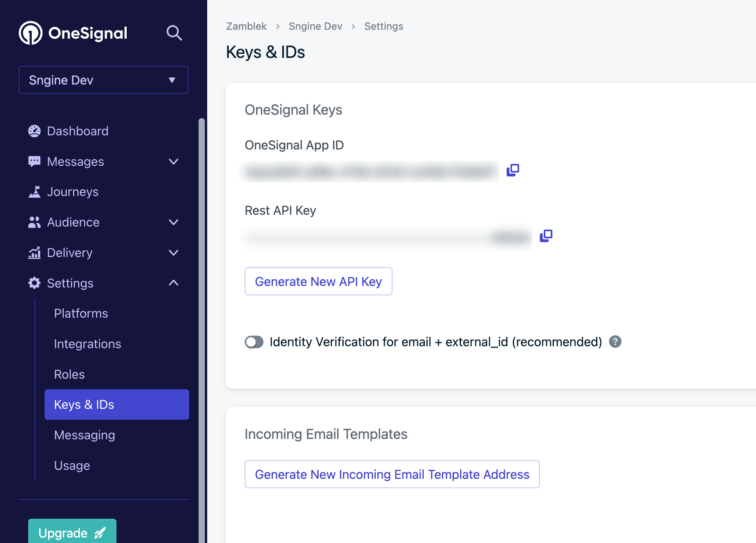Copy the Rest API Key

[x=546, y=236]
